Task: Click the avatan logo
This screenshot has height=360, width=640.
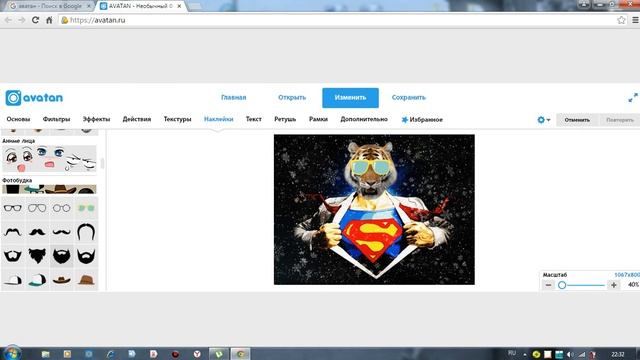Action: [x=34, y=98]
